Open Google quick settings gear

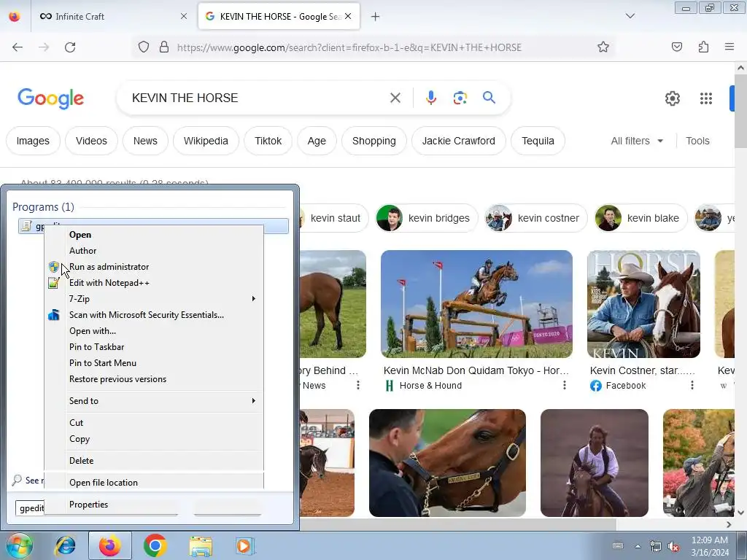coord(672,98)
